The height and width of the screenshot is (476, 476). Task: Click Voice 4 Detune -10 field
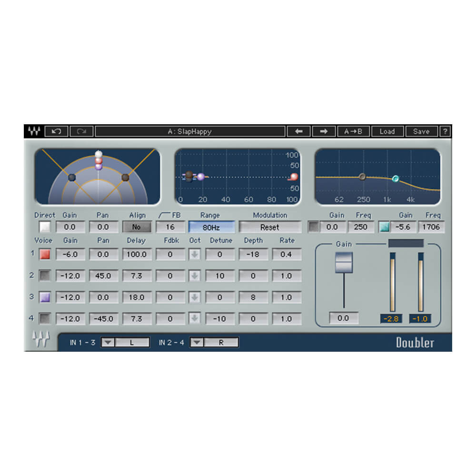point(220,318)
